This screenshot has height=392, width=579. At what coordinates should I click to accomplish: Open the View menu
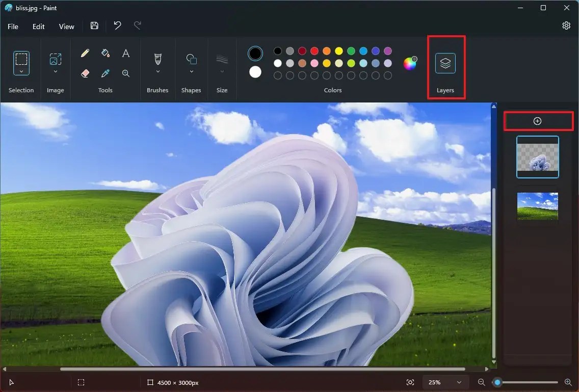66,26
